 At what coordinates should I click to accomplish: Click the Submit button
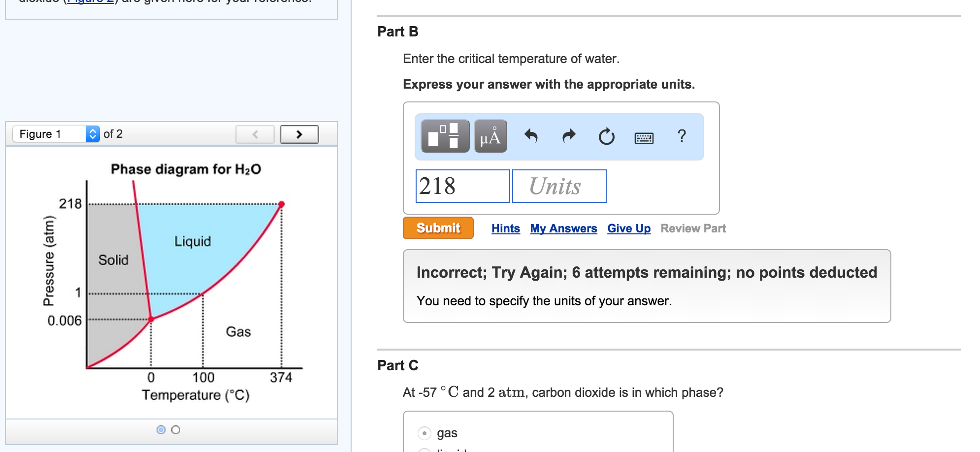(438, 228)
